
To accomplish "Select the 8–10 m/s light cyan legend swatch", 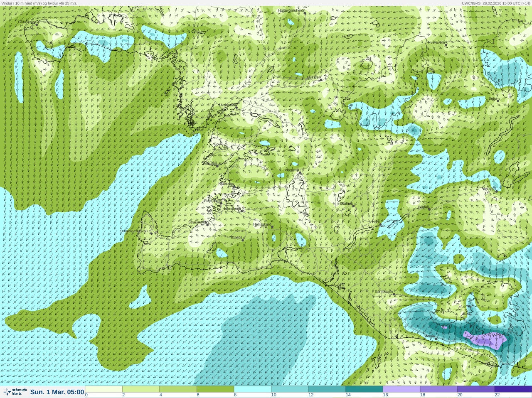I will click(252, 389).
